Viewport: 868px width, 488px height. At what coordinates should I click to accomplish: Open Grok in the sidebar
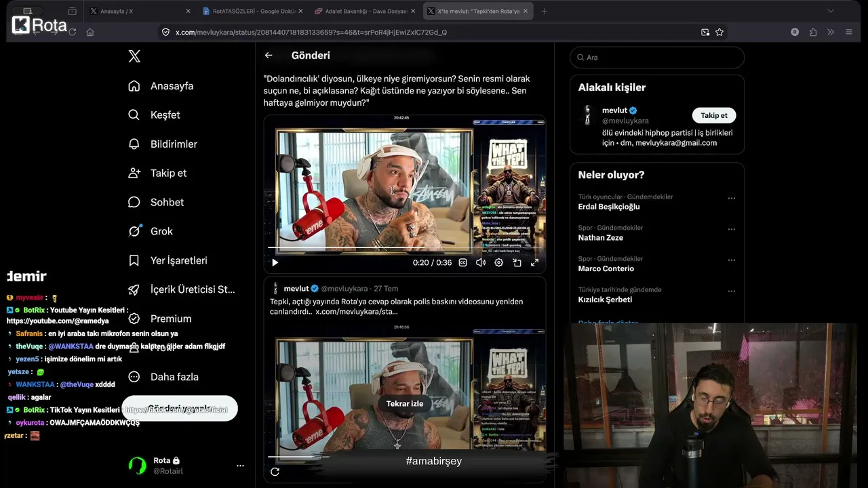pyautogui.click(x=151, y=231)
